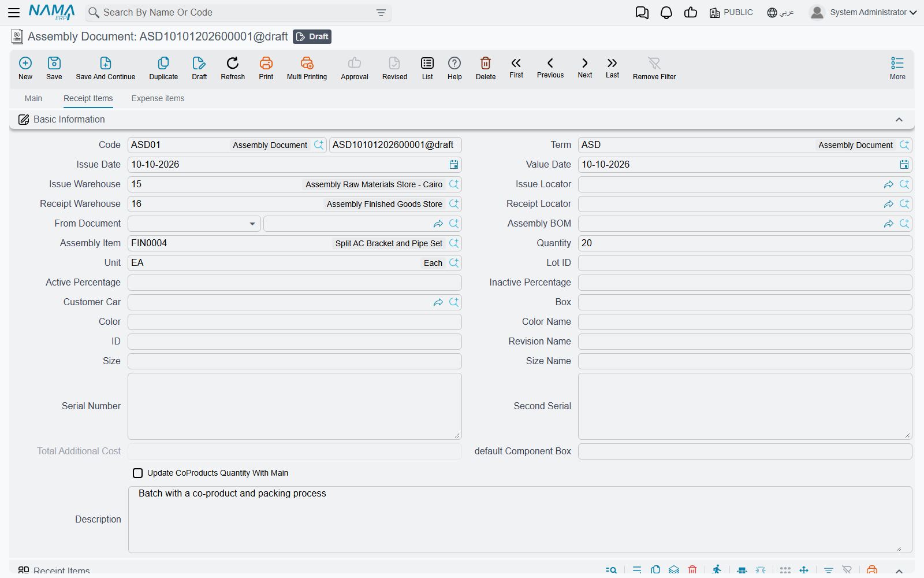Open search filter options in search bar
The width and height of the screenshot is (924, 578).
381,13
